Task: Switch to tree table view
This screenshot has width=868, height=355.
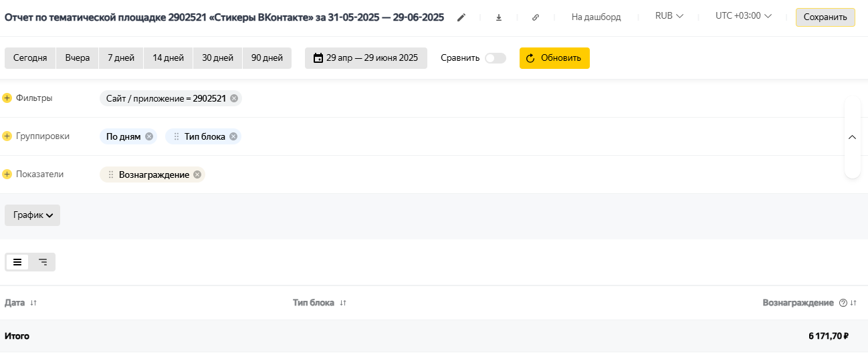Action: pos(43,262)
